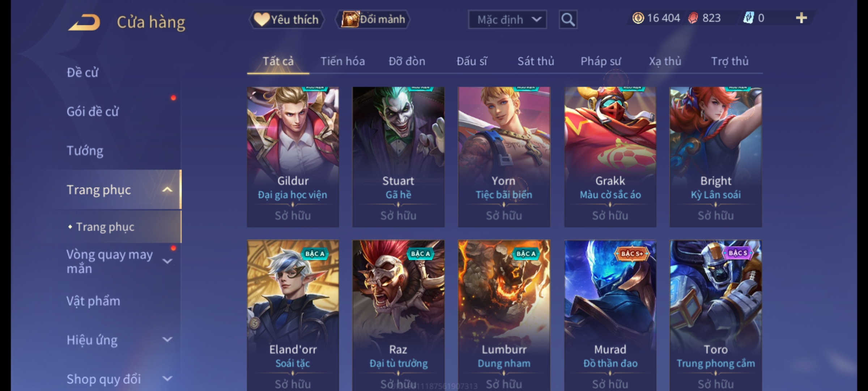Tap the golden back arrow icon
This screenshot has height=391, width=868.
[84, 22]
